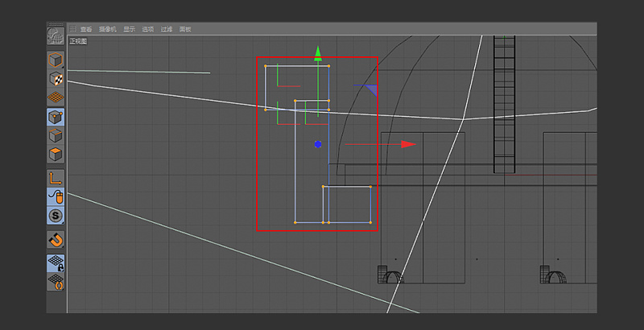Select the Model mode cube icon
644x330 pixels.
coord(56,61)
